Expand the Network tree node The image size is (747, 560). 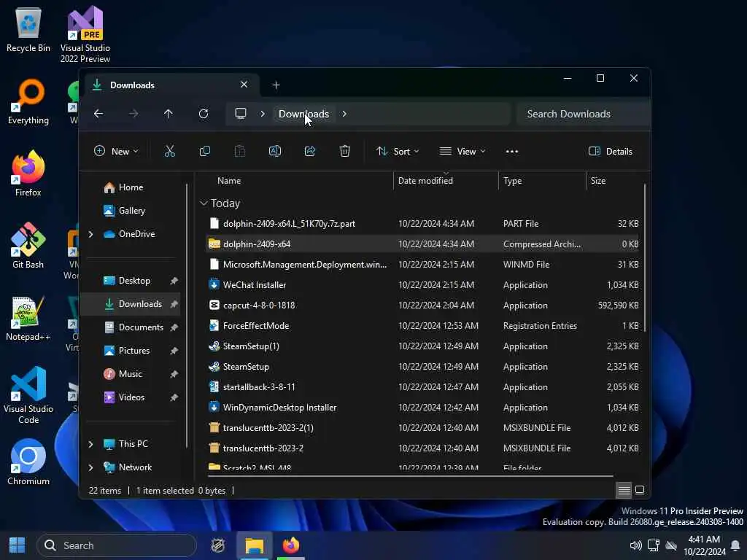(x=90, y=467)
